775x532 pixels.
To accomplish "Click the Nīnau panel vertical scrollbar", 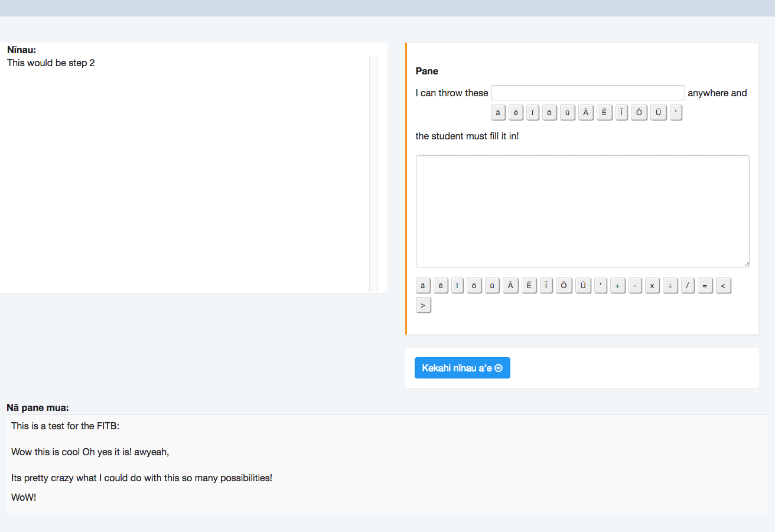I will pyautogui.click(x=373, y=174).
